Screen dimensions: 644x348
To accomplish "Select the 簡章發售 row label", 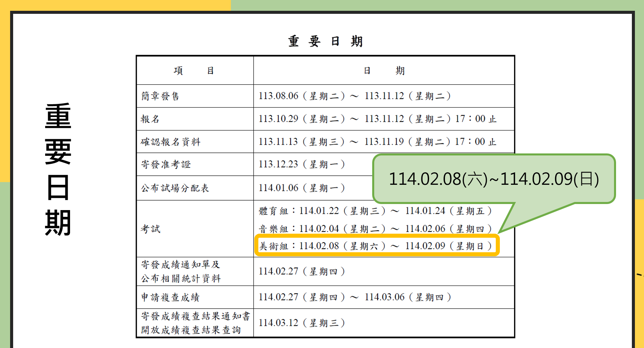I will pyautogui.click(x=160, y=96).
